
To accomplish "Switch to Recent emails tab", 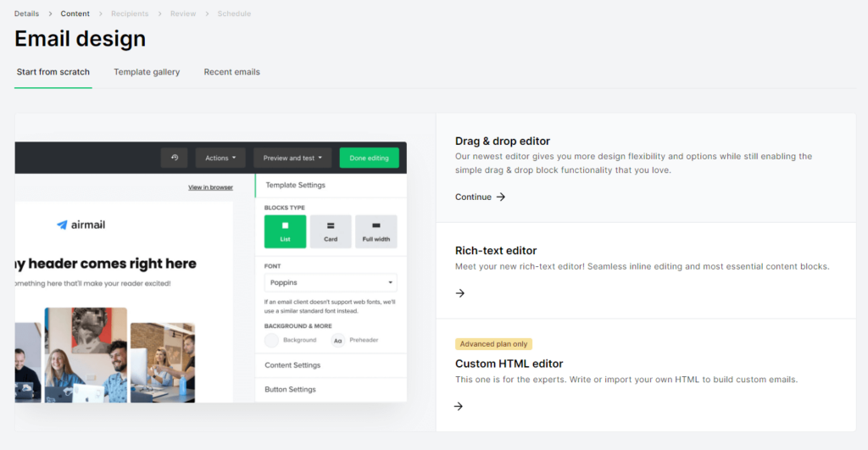I will point(232,72).
